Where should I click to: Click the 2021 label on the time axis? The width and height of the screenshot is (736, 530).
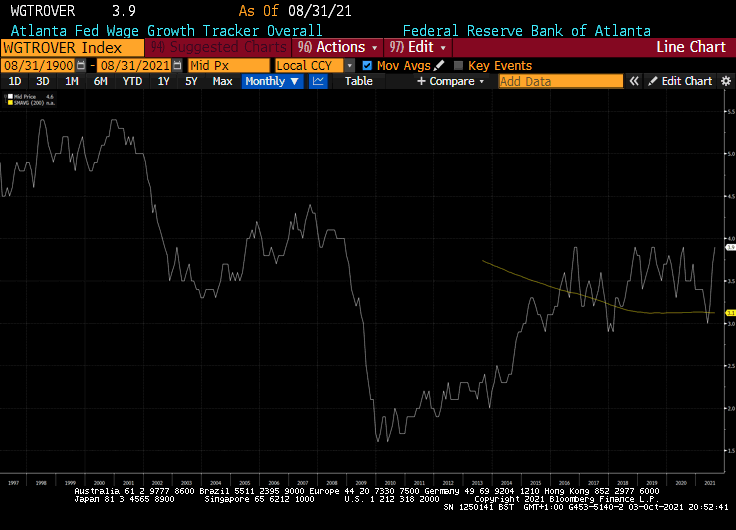pyautogui.click(x=710, y=483)
